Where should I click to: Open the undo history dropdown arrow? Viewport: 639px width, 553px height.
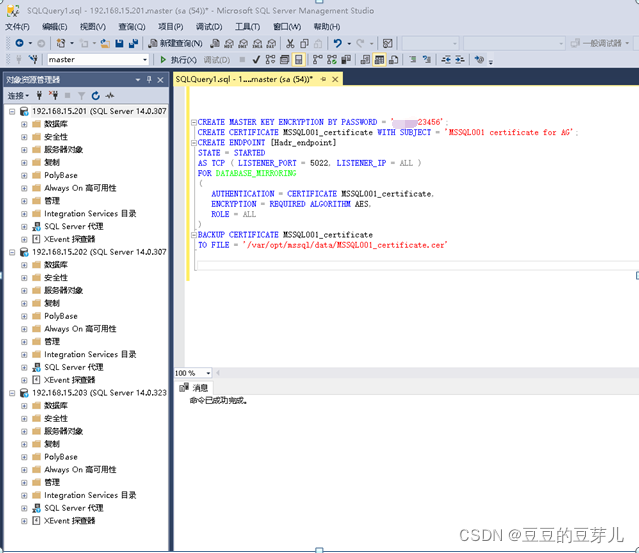click(x=349, y=43)
